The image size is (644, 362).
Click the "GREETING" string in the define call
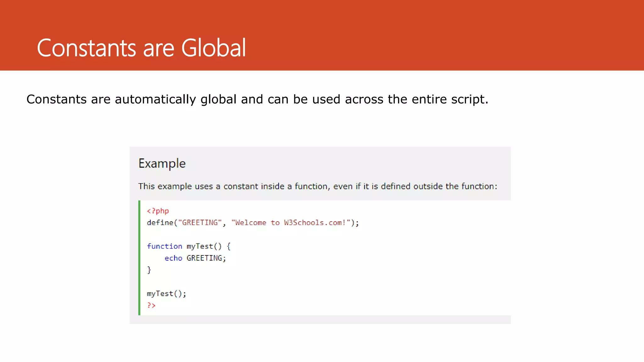point(200,223)
